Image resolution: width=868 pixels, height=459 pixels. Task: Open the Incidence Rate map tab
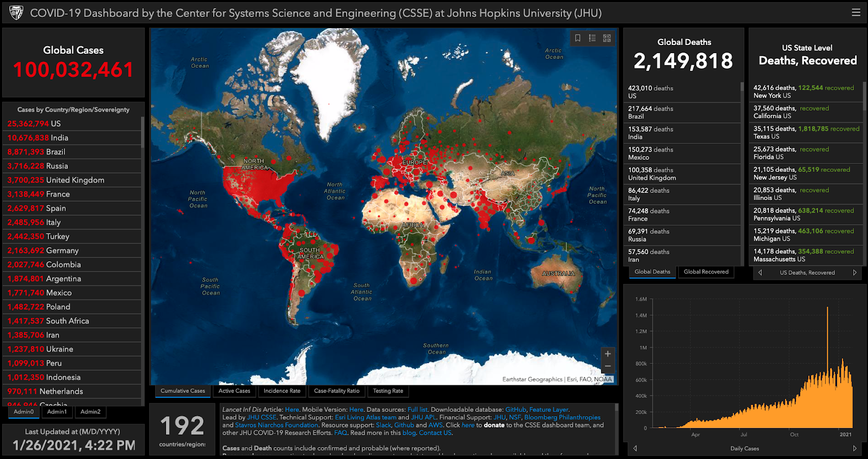[x=282, y=391]
